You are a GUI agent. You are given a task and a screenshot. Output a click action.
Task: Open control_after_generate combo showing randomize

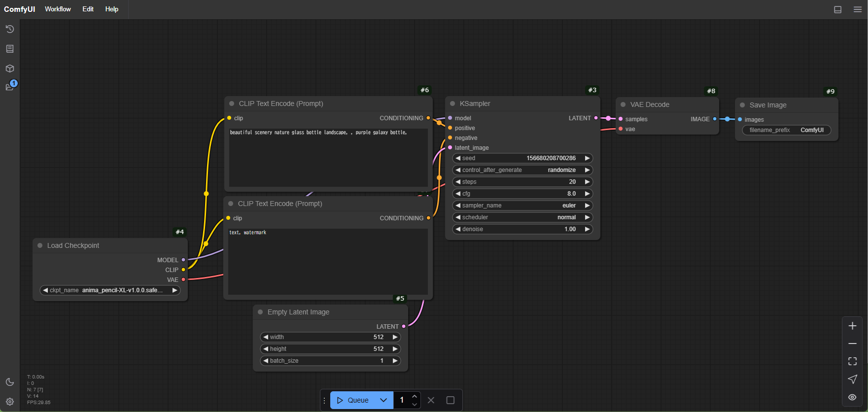(522, 170)
